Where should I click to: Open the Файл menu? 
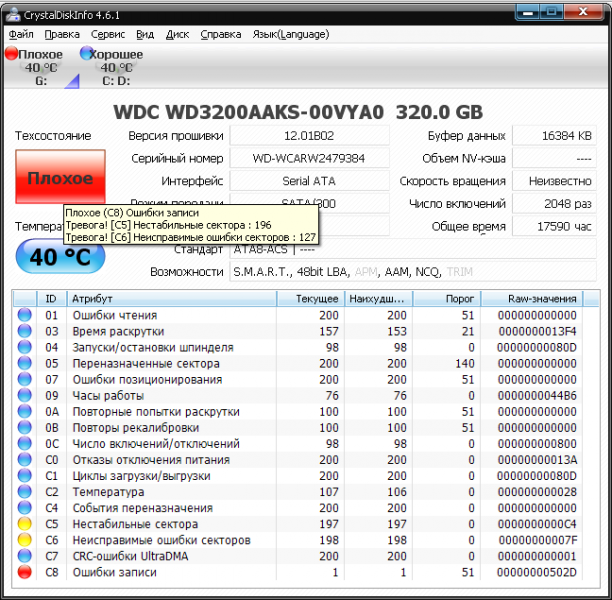click(21, 34)
